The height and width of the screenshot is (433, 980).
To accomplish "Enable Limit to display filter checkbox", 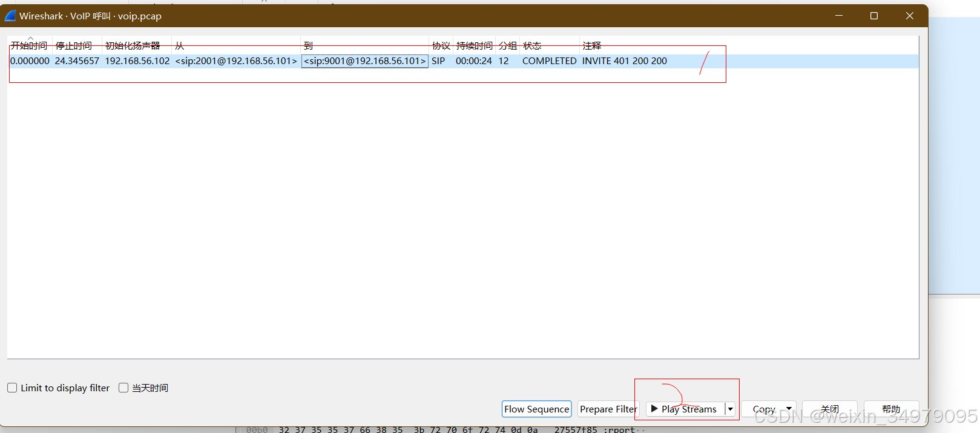I will [12, 388].
